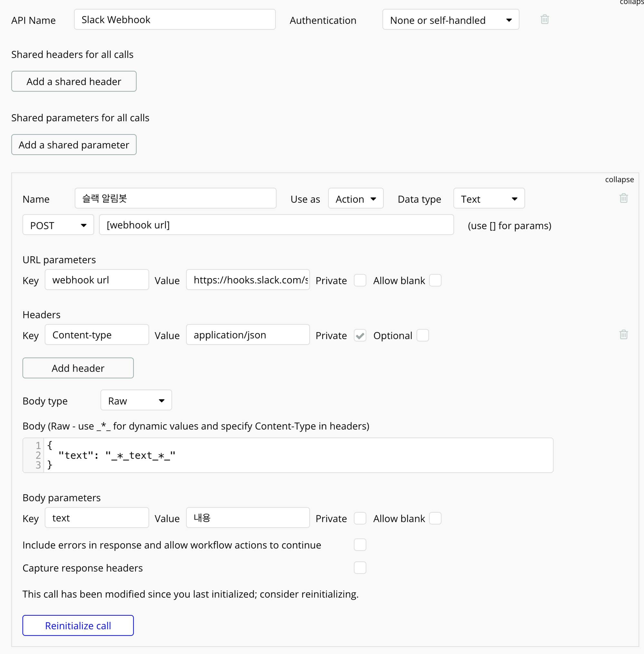
Task: Change the POST method dropdown
Action: [58, 225]
